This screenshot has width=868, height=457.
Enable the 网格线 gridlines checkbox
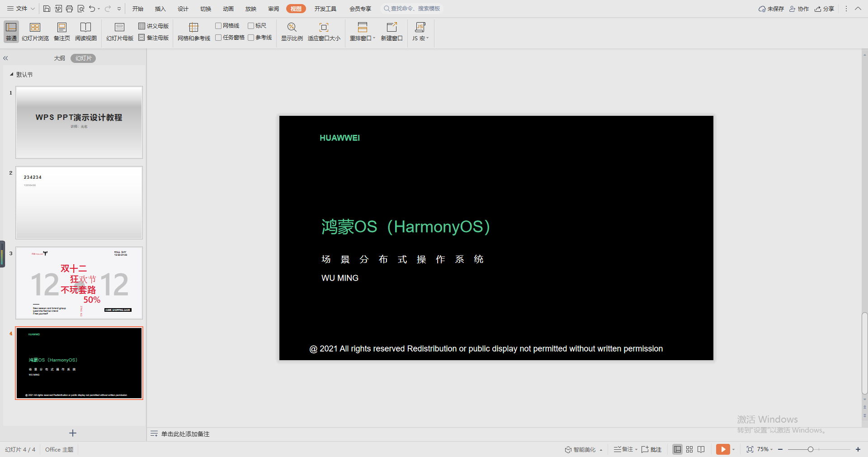coord(218,26)
